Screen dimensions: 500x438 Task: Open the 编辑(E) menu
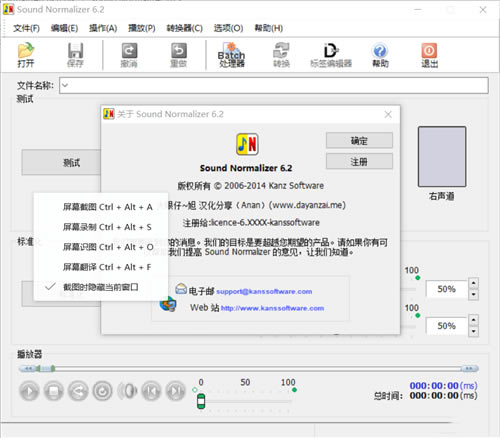pyautogui.click(x=64, y=28)
